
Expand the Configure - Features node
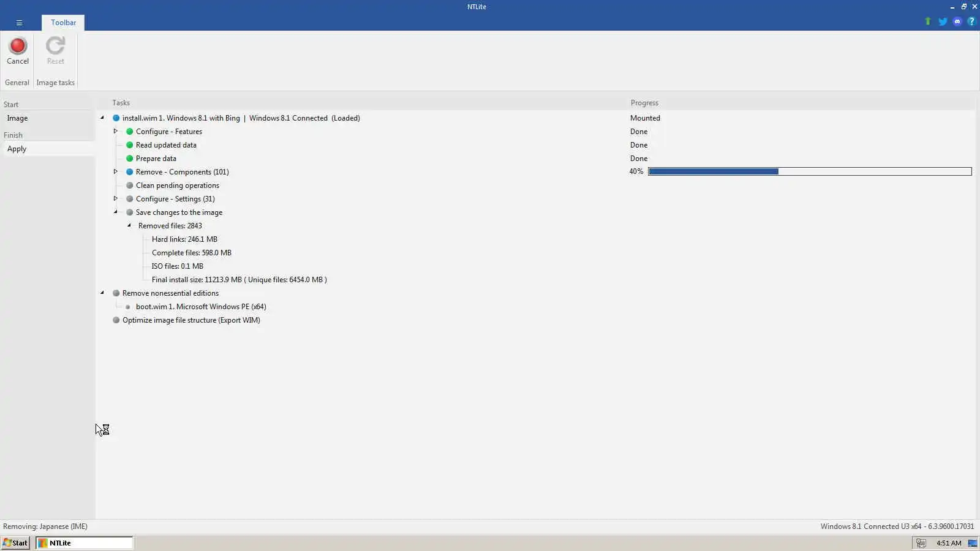tap(115, 131)
